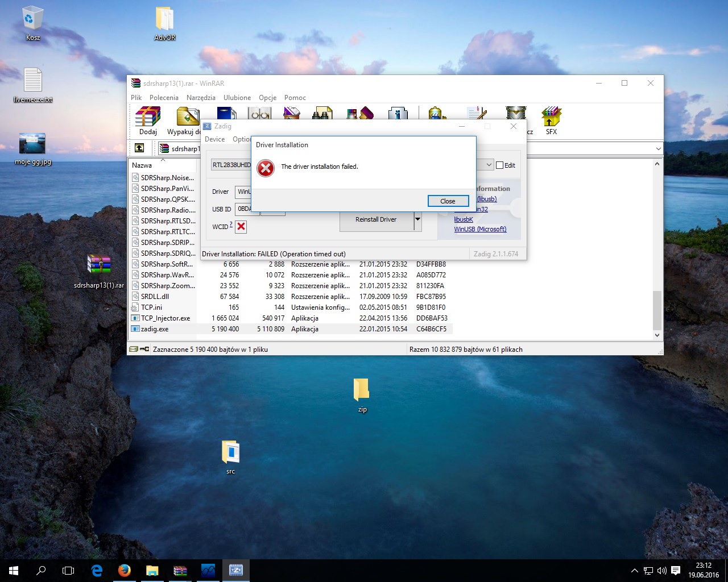Open the taskbar clock and date
Image resolution: width=728 pixels, height=582 pixels.
click(x=704, y=571)
